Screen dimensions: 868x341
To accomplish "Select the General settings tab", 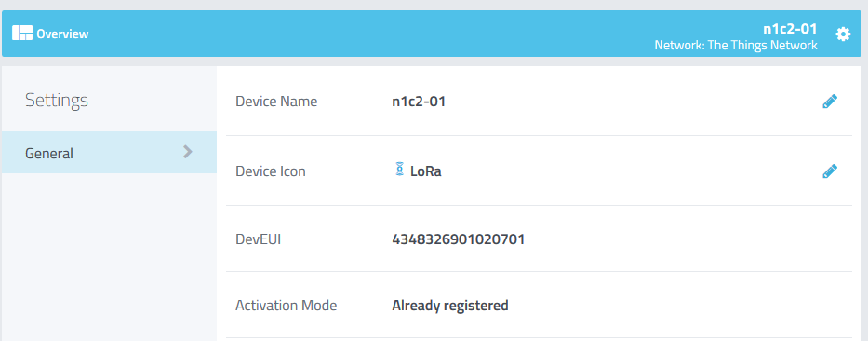I will tap(109, 153).
